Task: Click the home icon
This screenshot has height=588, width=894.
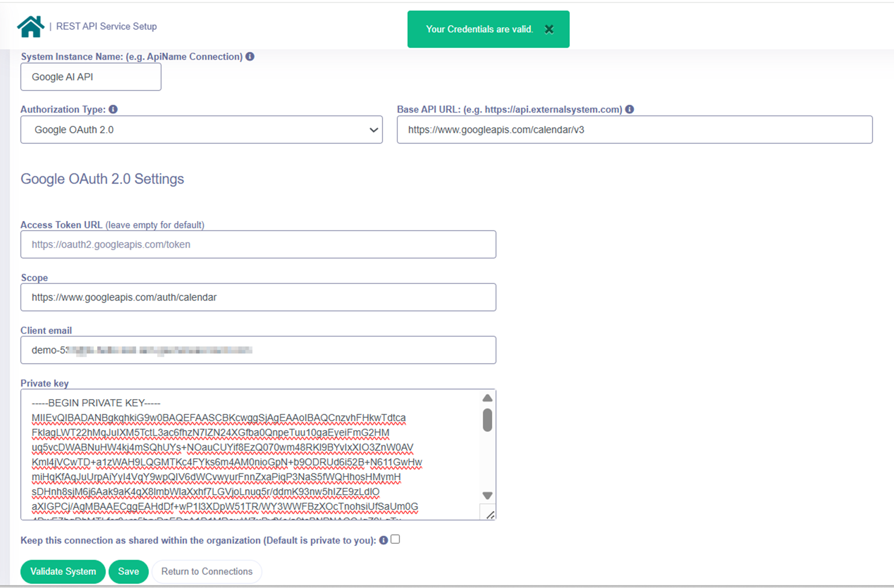Action: pos(31,27)
